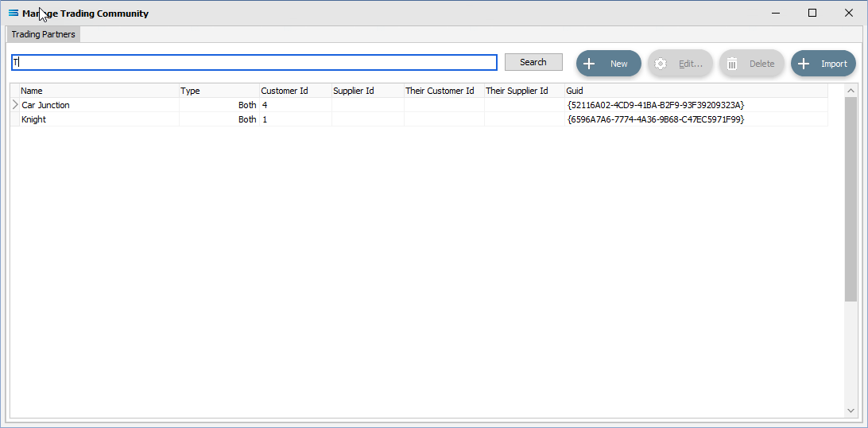Open the window menu icon in title bar
This screenshot has width=868, height=428.
pyautogui.click(x=14, y=14)
